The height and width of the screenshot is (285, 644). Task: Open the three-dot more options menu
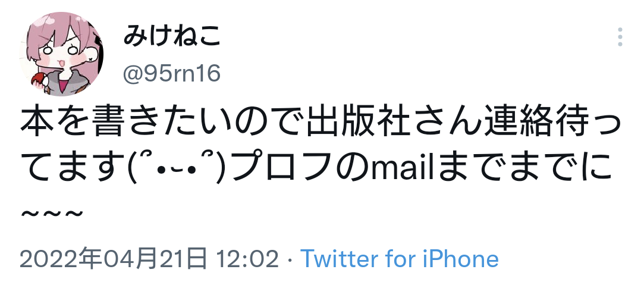(620, 37)
